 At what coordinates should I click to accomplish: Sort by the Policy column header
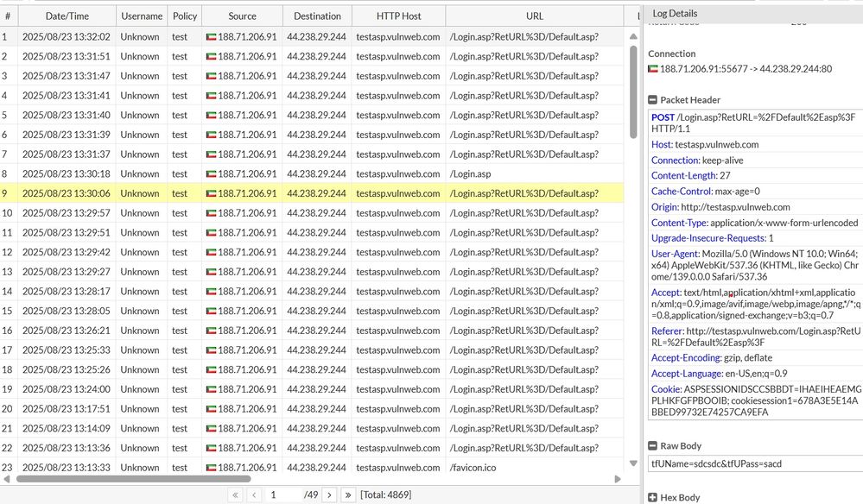(x=185, y=16)
